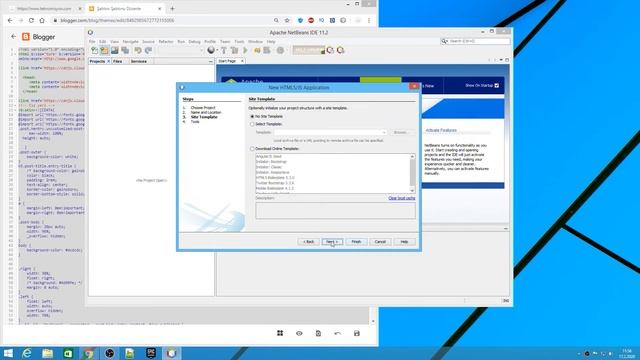Click the Clean and Build icon
Viewport: 640px width, 360px height.
pyautogui.click(x=234, y=50)
